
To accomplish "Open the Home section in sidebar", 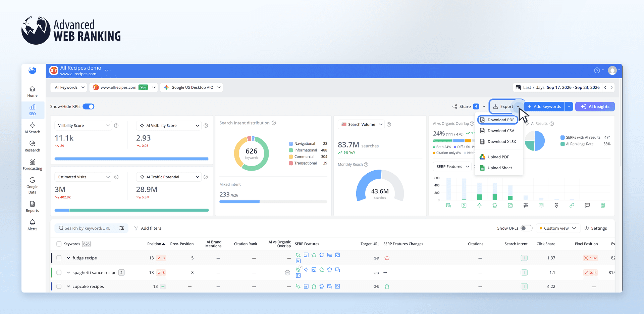I will [x=32, y=91].
